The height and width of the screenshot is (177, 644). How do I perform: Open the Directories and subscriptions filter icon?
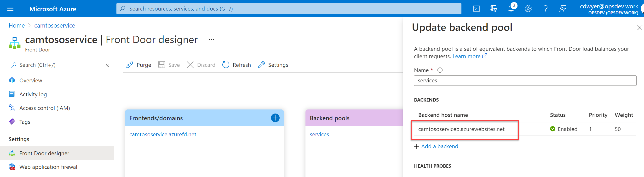pos(494,9)
